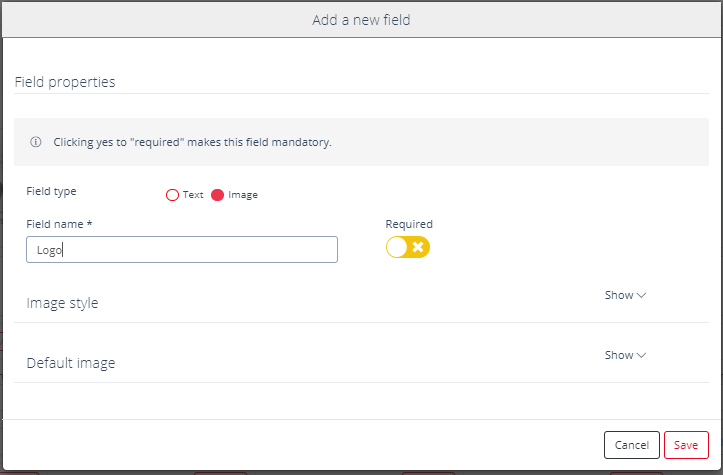723x475 pixels.
Task: Click the Required label above the switch
Action: pos(409,224)
